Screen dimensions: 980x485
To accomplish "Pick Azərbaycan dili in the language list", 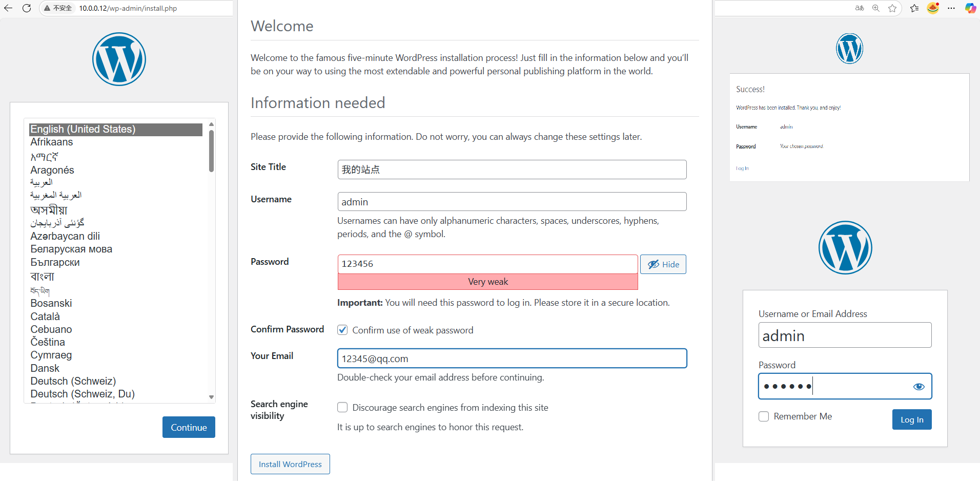I will tap(65, 236).
